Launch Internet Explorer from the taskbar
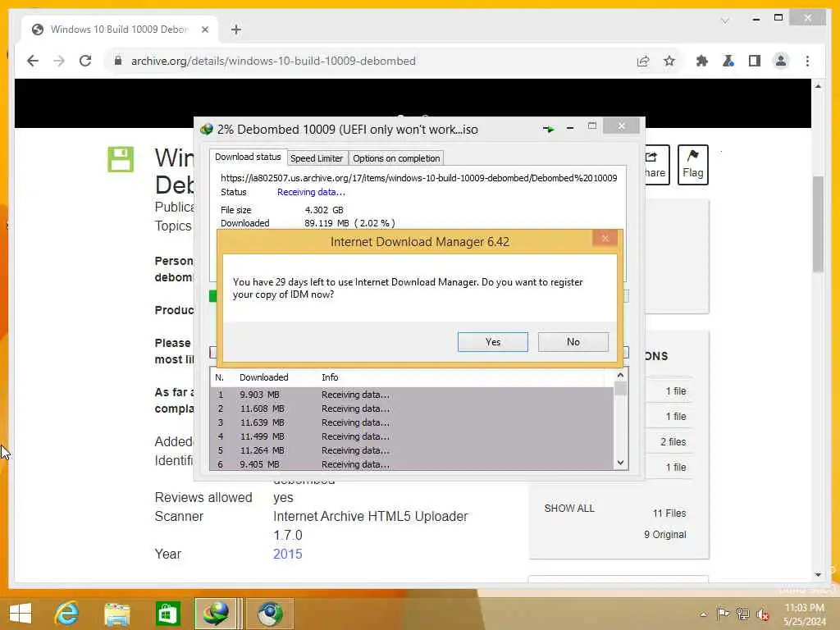Viewport: 840px width, 630px height. click(66, 613)
